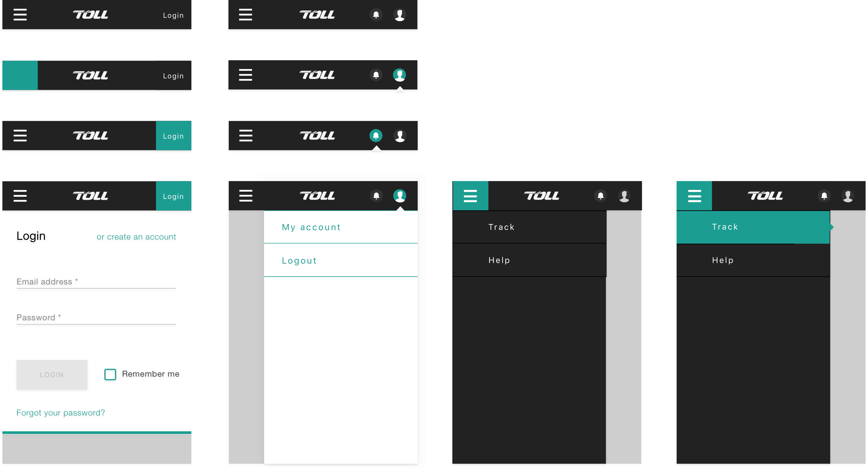868x467 pixels.
Task: Click the user profile icon in top-right nav
Action: coord(401,16)
